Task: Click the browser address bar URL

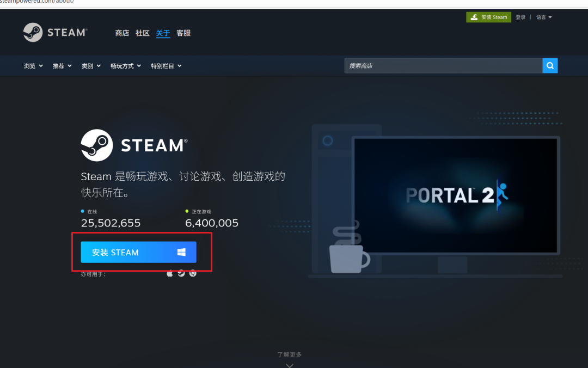Action: 37,2
